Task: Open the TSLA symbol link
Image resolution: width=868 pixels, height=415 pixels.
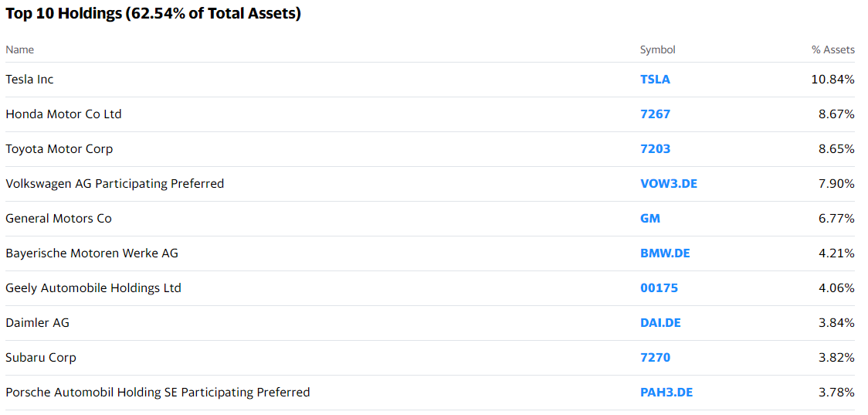Action: 655,80
